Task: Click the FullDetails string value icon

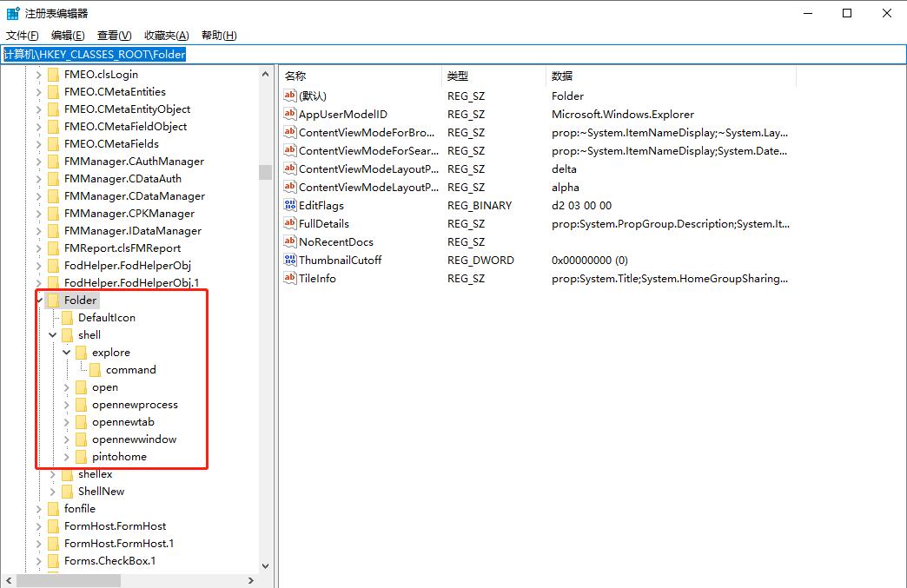Action: point(290,223)
